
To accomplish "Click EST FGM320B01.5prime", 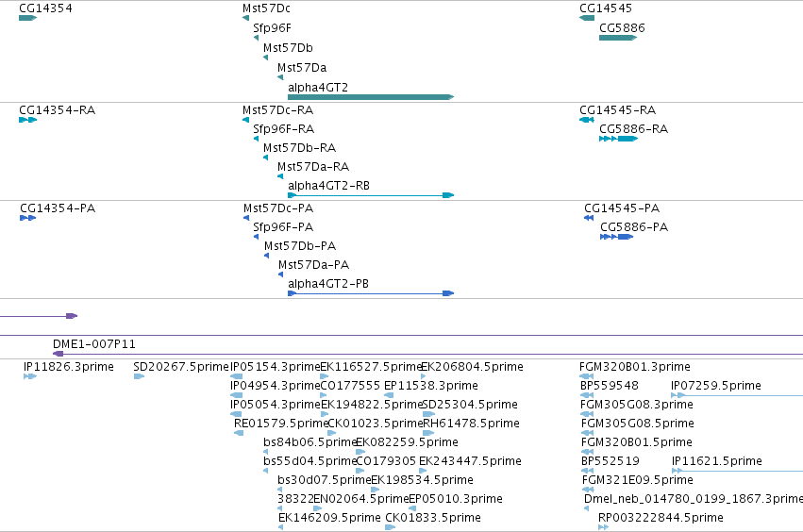I will click(x=637, y=442).
